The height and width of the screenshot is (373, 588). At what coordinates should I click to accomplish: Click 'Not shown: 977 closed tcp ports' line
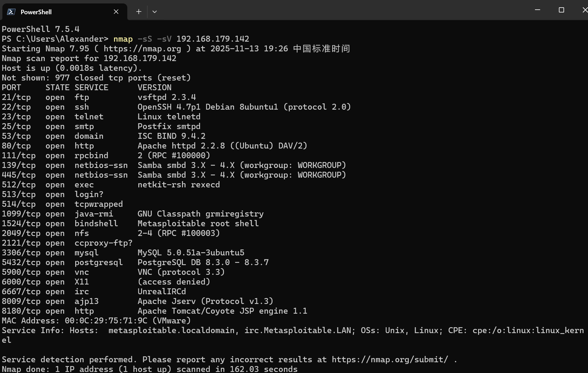coord(96,78)
